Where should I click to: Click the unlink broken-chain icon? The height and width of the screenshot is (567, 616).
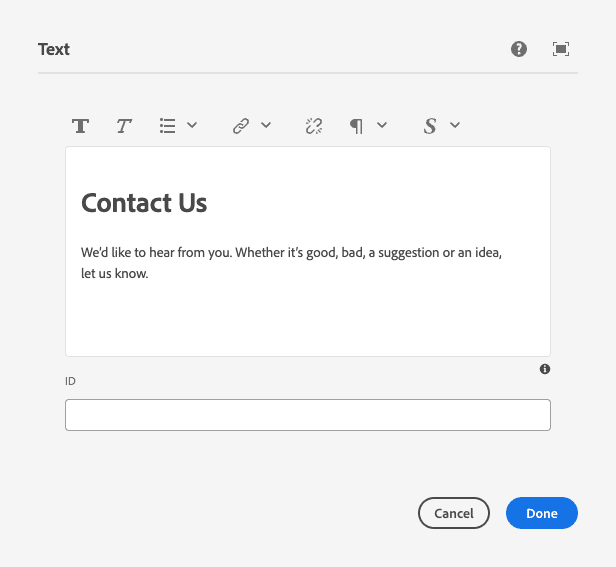[x=314, y=126]
